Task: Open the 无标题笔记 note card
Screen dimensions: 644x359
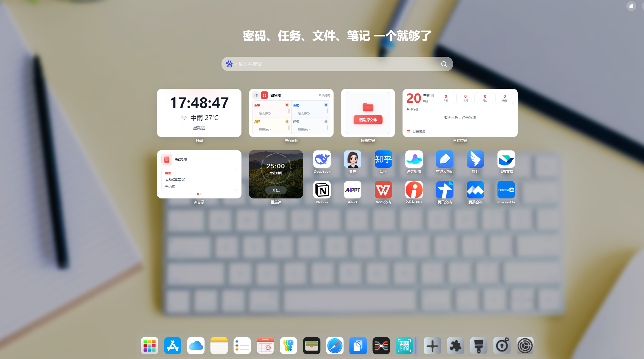Action: (x=199, y=179)
